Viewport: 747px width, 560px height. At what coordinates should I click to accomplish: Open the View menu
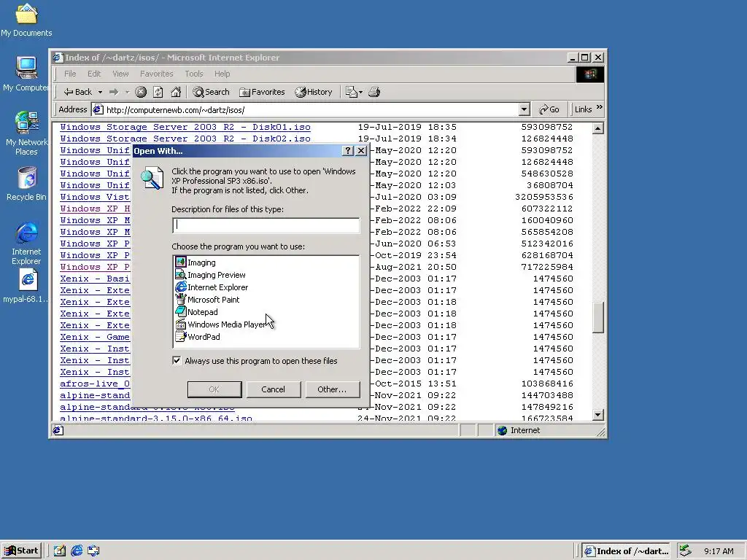pyautogui.click(x=120, y=74)
